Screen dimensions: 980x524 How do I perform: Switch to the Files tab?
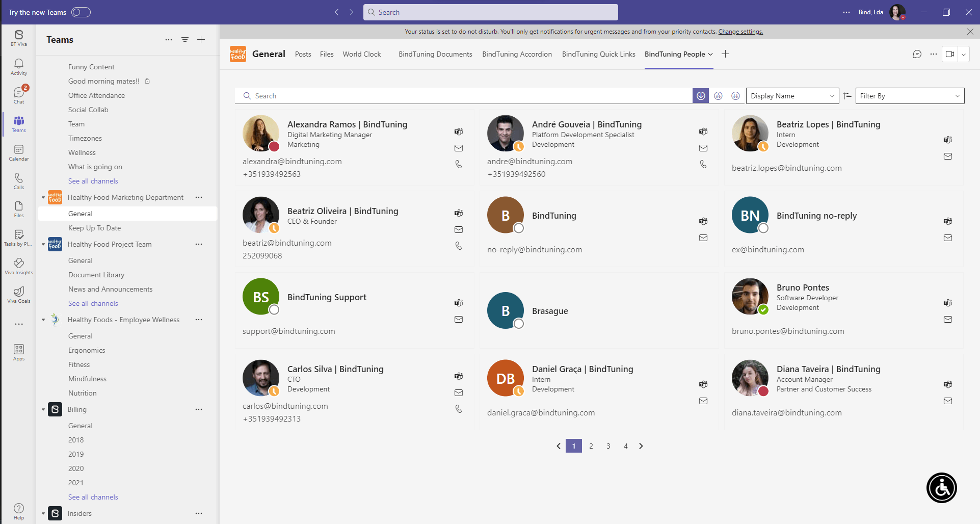click(x=327, y=54)
